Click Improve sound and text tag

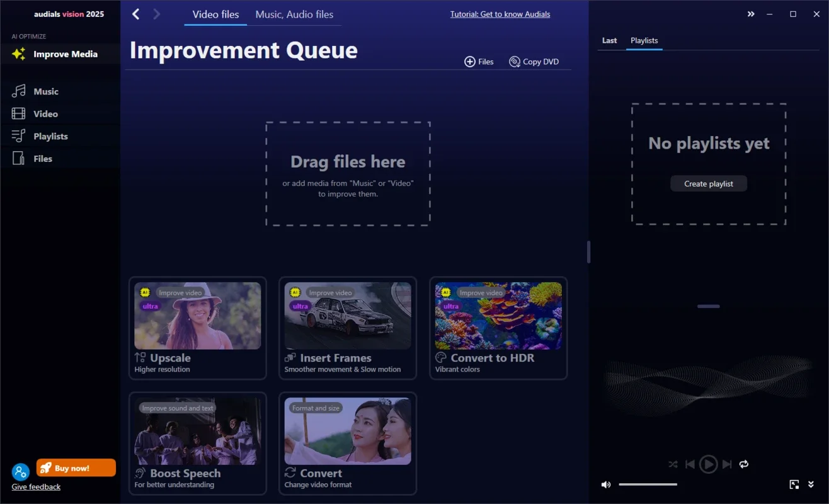(178, 408)
